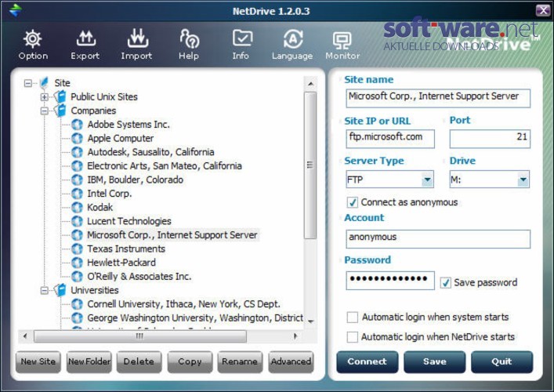Click the Account input field
554x392 pixels.
click(x=438, y=238)
